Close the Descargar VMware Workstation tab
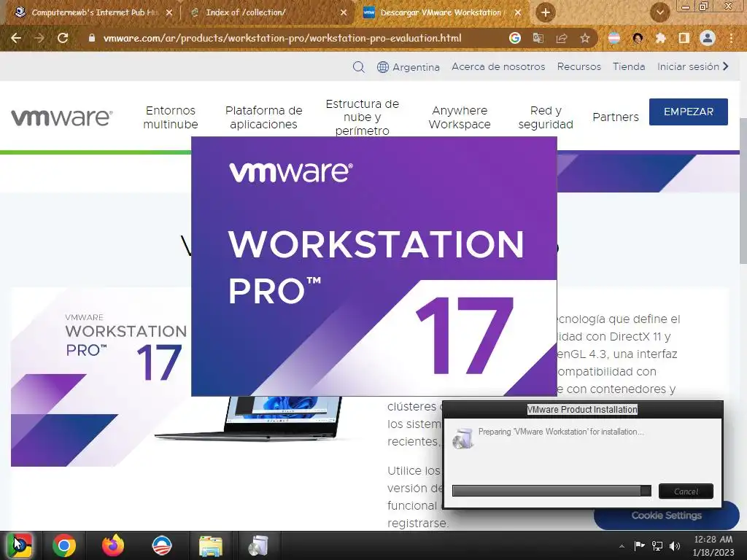 (518, 13)
